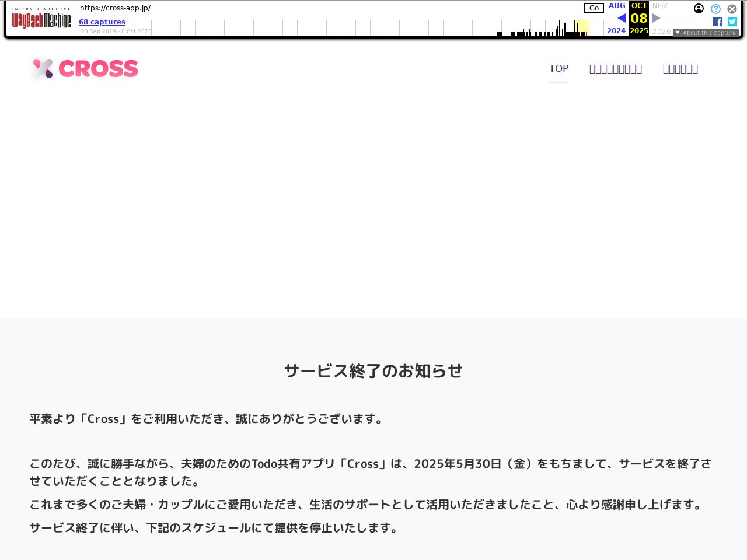Screen dimensions: 747x560
Task: Go to previous capture with left arrow
Action: tap(622, 18)
